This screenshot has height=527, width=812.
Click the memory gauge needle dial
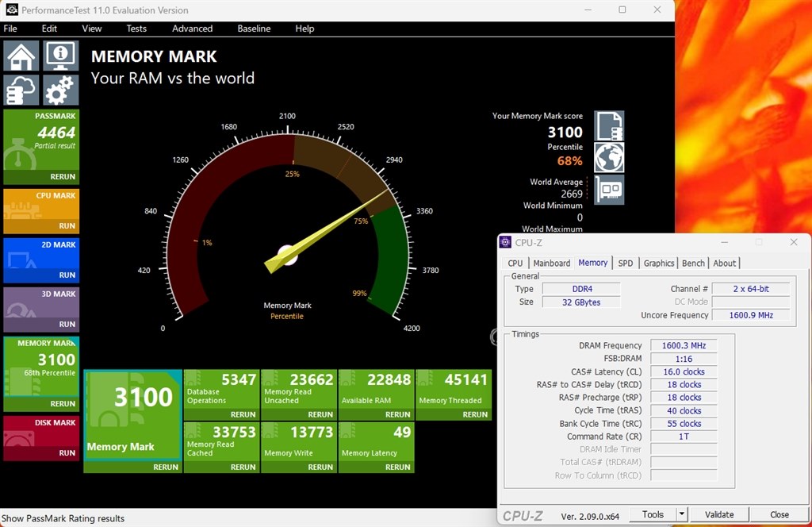coord(287,255)
